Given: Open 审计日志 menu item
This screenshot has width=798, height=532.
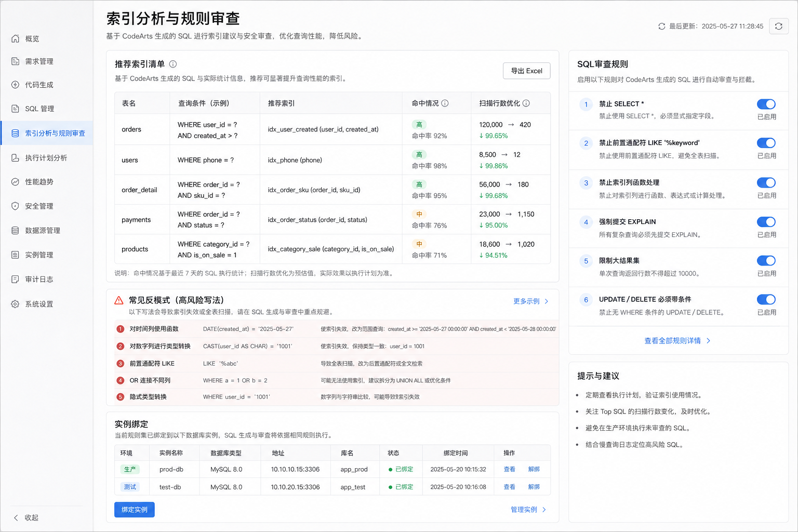Looking at the screenshot, I should click(x=47, y=280).
